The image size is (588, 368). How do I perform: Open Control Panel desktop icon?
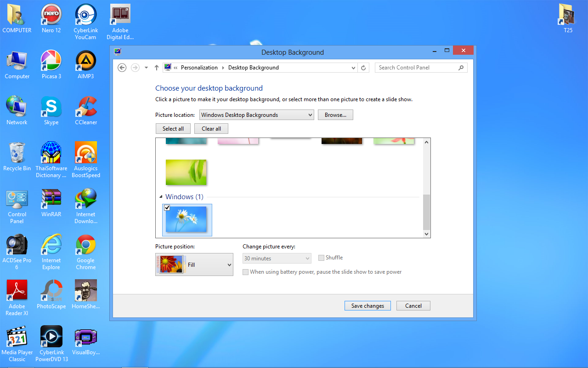[17, 206]
